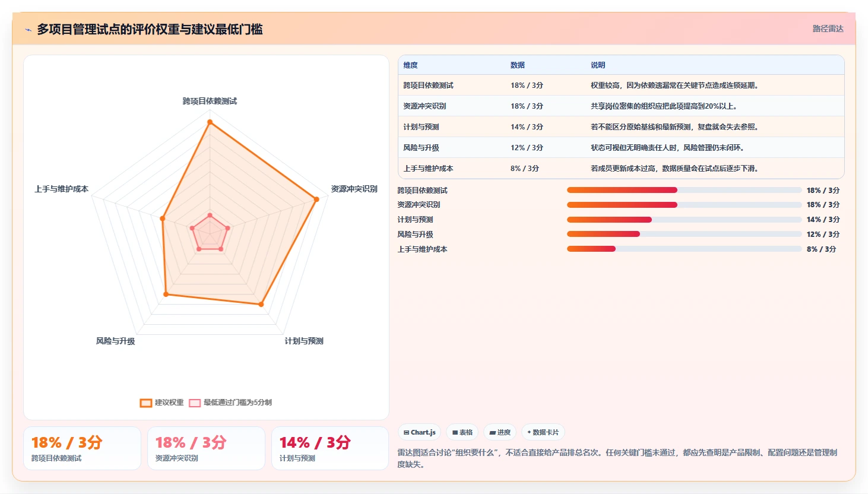Click the 资源冲突识别 progress bar

tap(684, 205)
